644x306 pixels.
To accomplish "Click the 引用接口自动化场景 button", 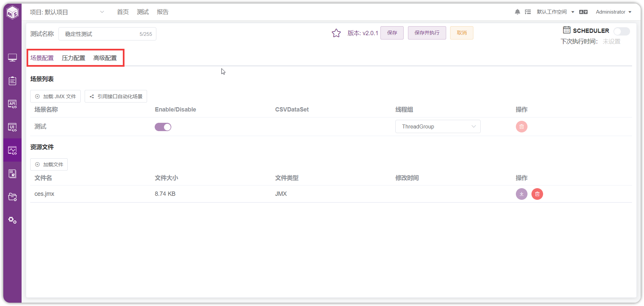I will tap(116, 96).
